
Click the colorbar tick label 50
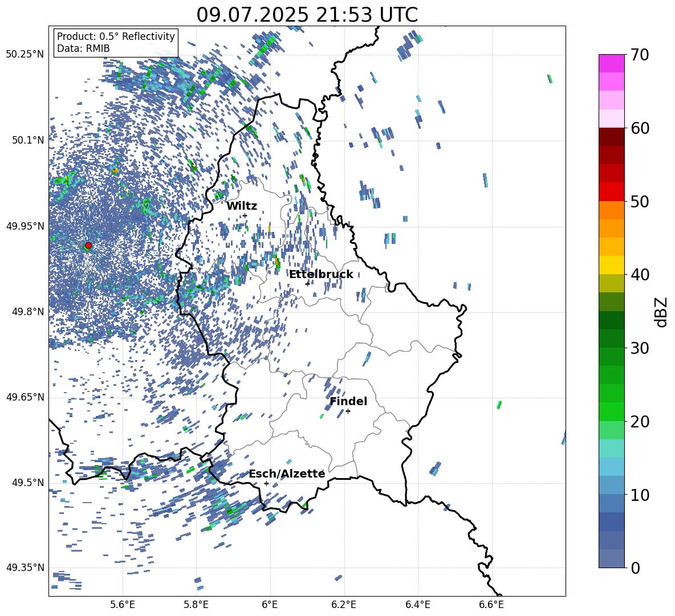tap(640, 202)
